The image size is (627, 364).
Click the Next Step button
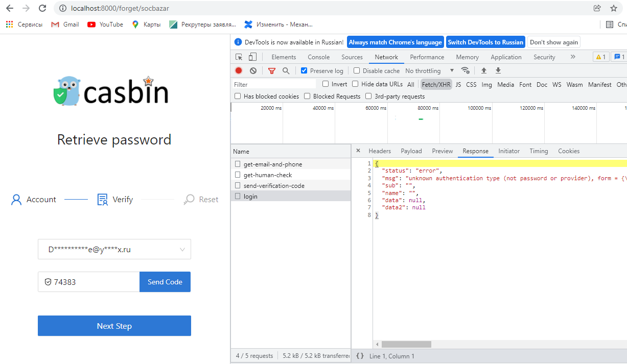click(x=114, y=326)
